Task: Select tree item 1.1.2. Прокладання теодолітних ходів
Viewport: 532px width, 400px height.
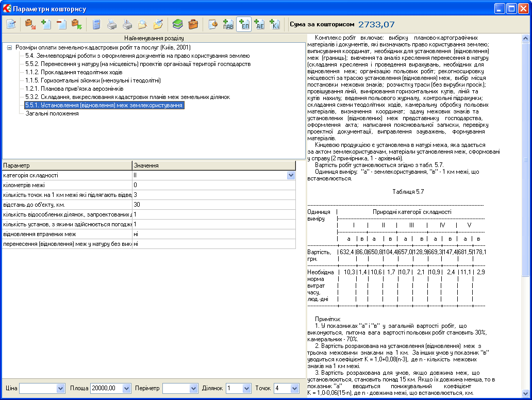Action: tap(74, 72)
